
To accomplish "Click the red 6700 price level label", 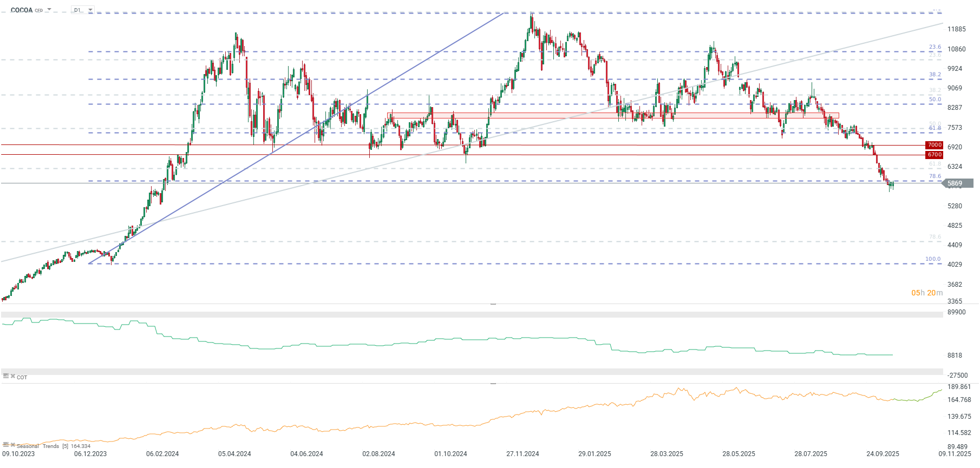I will coord(935,155).
